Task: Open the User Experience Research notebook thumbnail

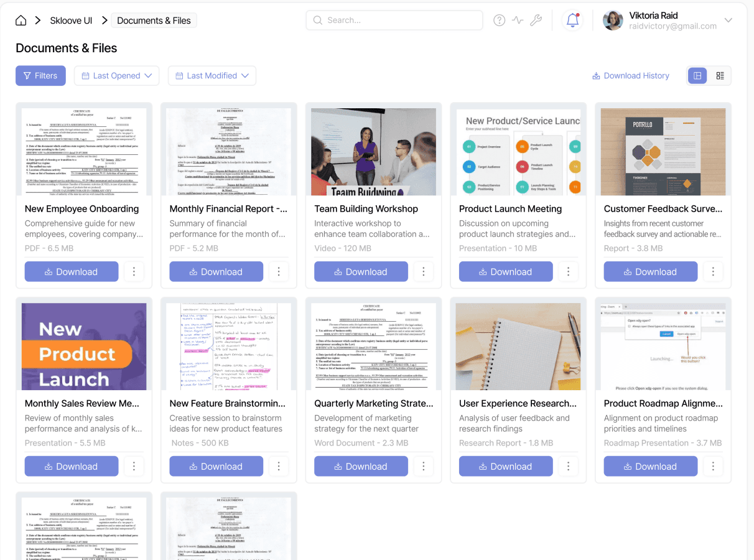Action: [x=518, y=347]
